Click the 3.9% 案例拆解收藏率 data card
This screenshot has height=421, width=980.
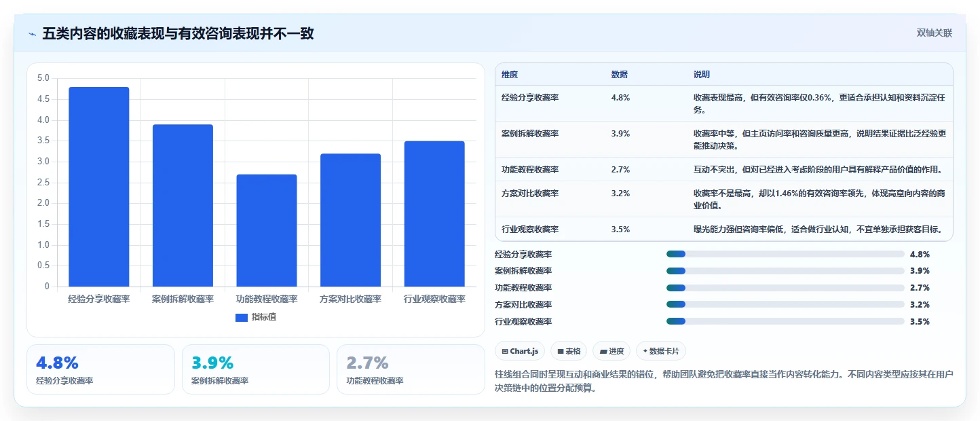[255, 369]
